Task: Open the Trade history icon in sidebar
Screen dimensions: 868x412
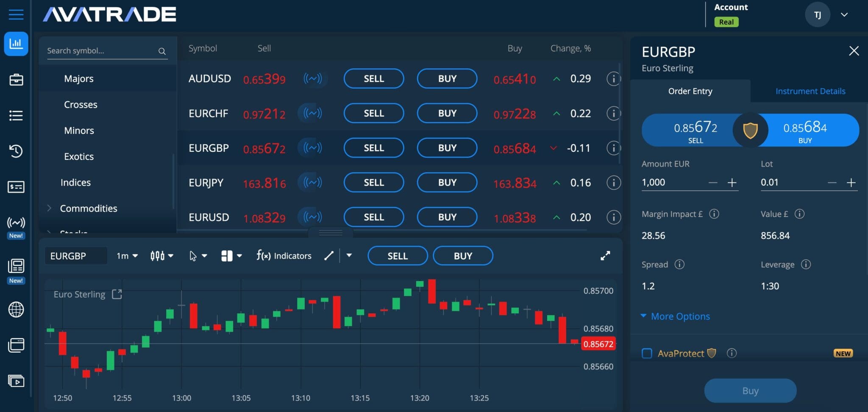Action: coord(16,151)
